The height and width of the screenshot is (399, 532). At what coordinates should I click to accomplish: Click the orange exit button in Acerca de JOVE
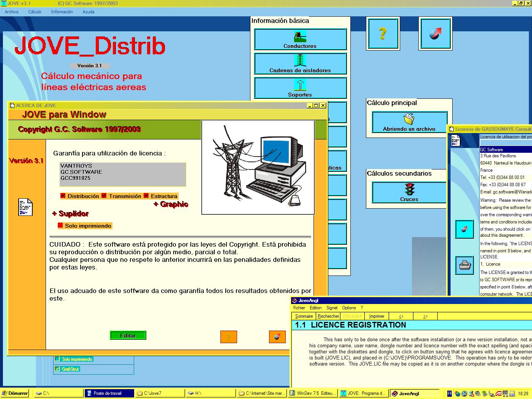click(x=277, y=337)
